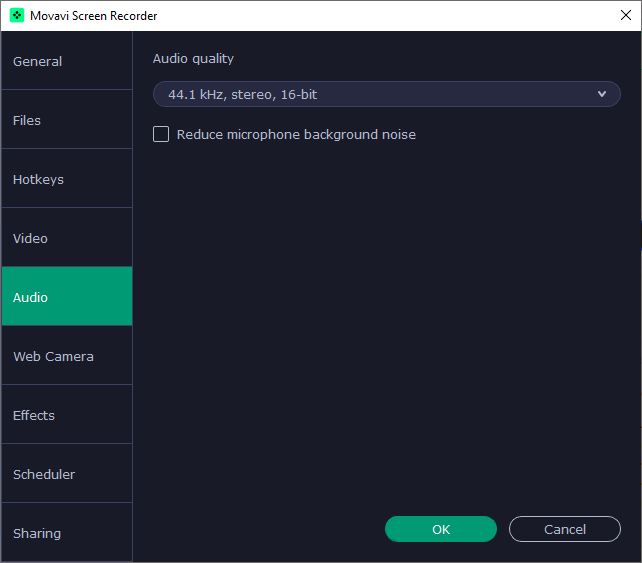This screenshot has height=563, width=642.
Task: Switch to the General tab
Action: (67, 61)
